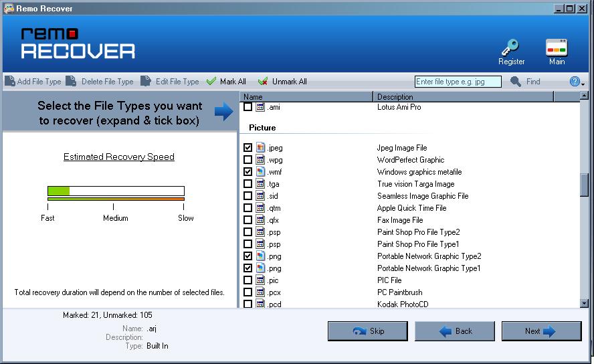Click icon of Paint Shop Pro File Type2
The image size is (594, 364).
coord(260,232)
